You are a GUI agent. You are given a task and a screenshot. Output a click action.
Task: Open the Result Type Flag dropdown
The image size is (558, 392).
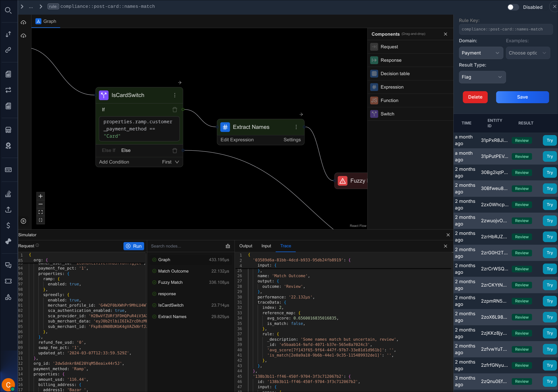482,77
